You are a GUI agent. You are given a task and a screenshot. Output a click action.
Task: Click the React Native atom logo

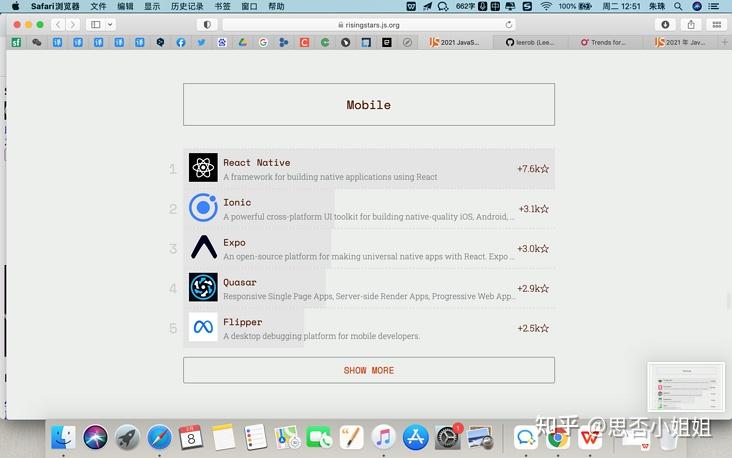tap(203, 168)
